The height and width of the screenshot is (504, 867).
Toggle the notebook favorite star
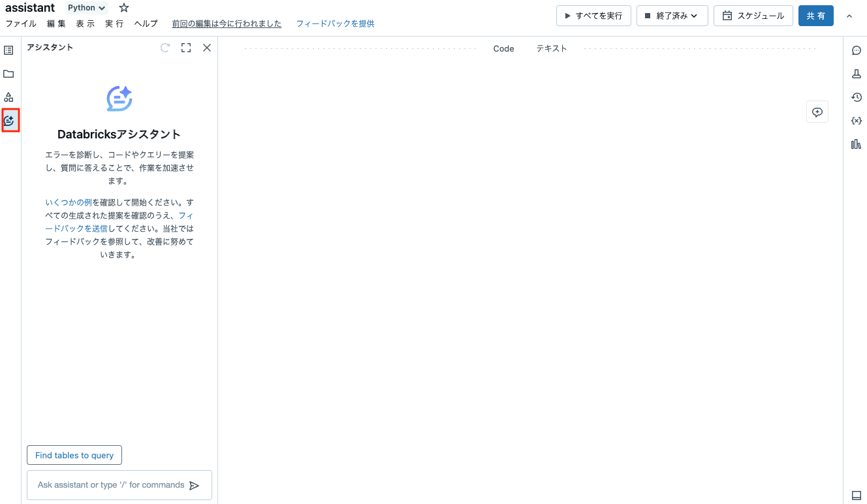(123, 7)
